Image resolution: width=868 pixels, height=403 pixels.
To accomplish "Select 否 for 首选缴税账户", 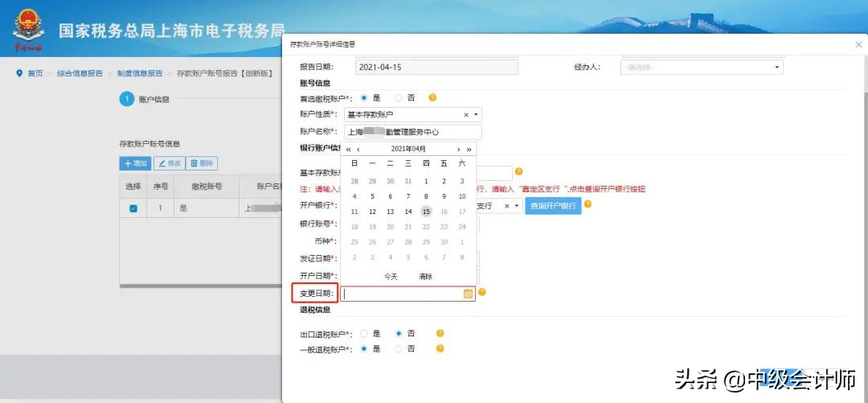I will [x=399, y=97].
